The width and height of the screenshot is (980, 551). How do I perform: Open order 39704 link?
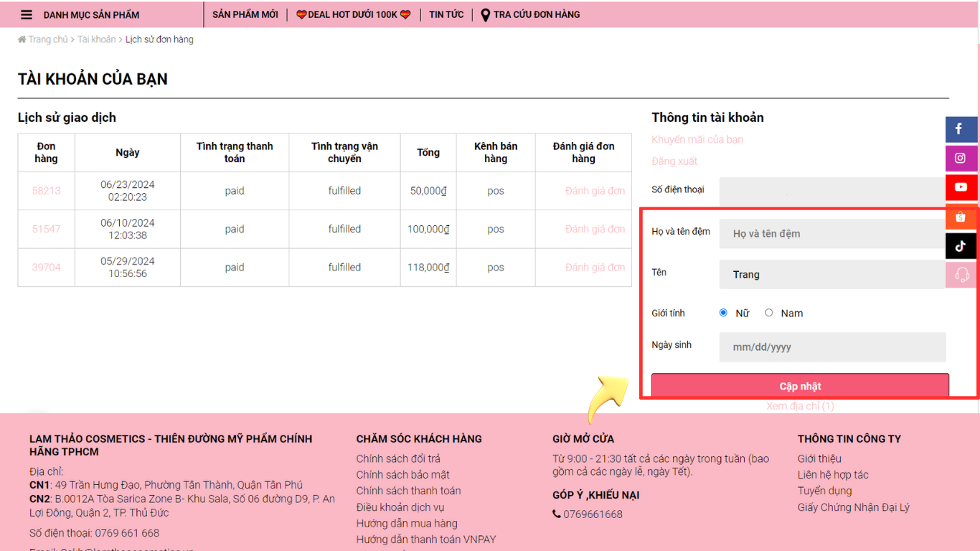pos(46,267)
